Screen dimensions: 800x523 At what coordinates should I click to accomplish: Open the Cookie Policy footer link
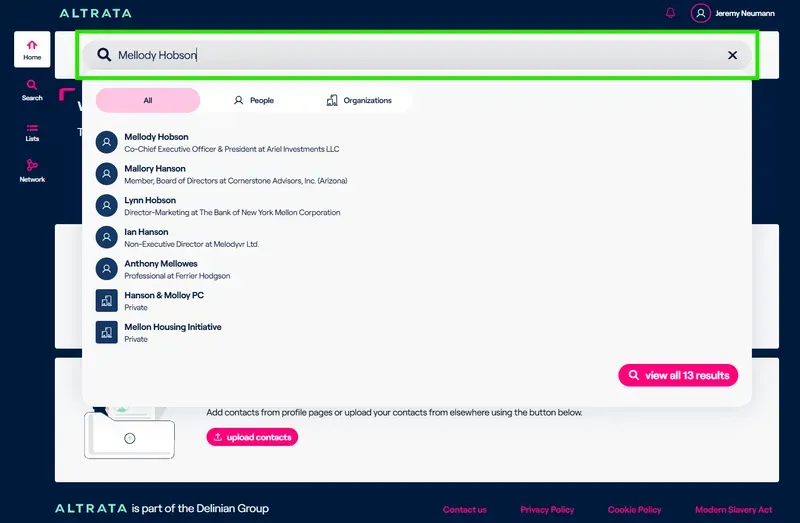pyautogui.click(x=634, y=510)
